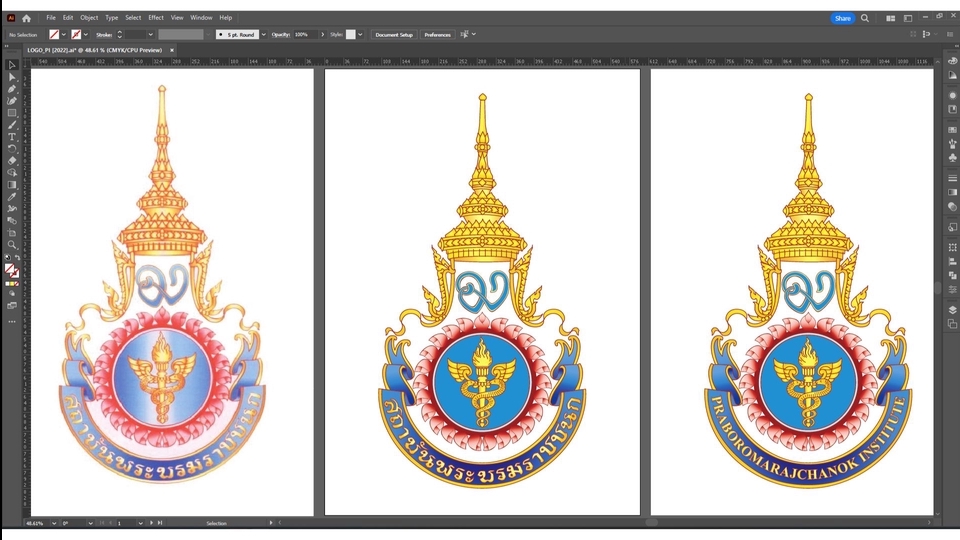Image resolution: width=960 pixels, height=540 pixels.
Task: Open Edit Toolbar three-dots menu
Action: pyautogui.click(x=12, y=321)
